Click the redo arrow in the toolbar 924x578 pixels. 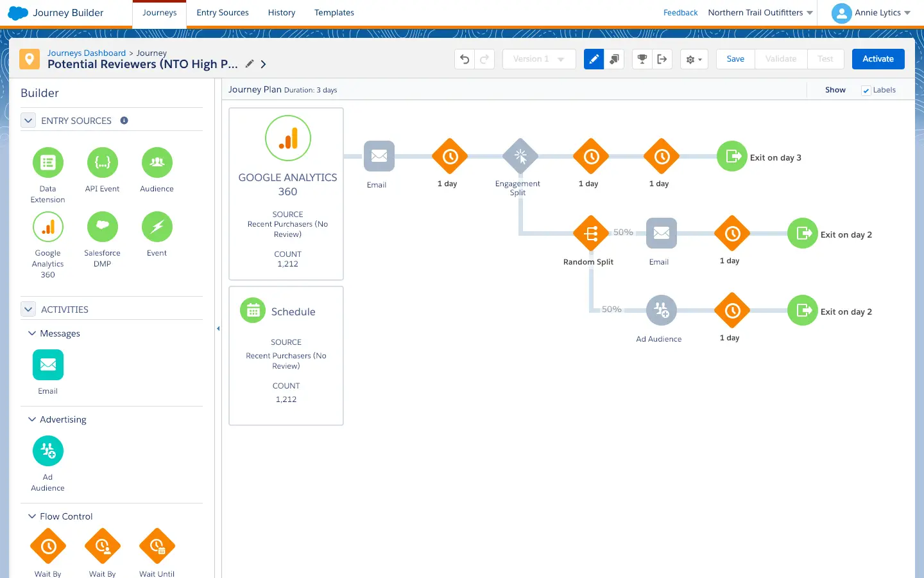(484, 59)
